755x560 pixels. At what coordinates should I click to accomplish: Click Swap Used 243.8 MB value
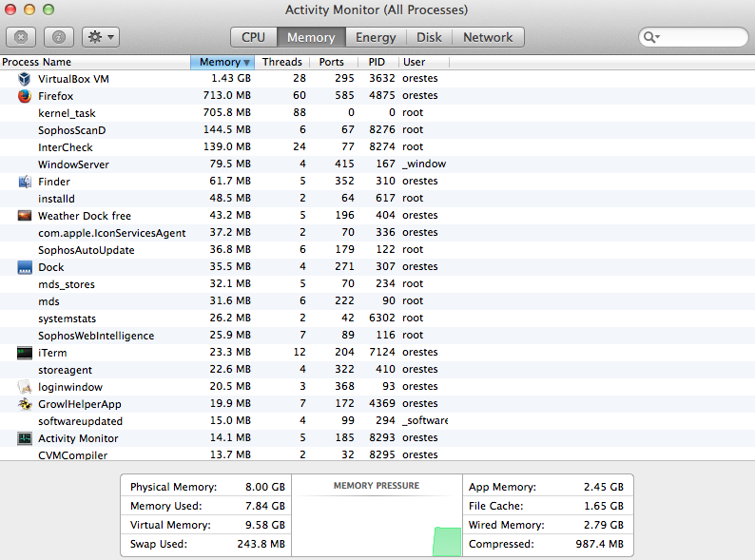(x=261, y=544)
